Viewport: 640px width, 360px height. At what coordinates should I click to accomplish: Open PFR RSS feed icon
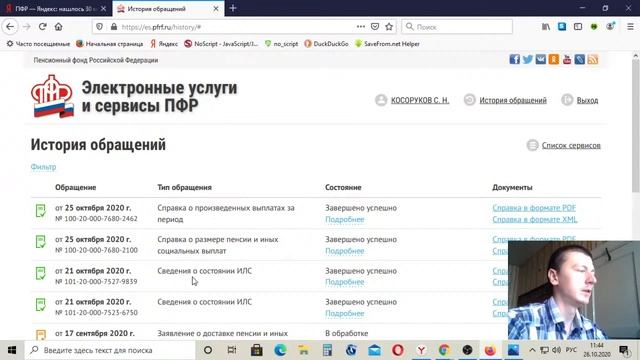[x=593, y=60]
